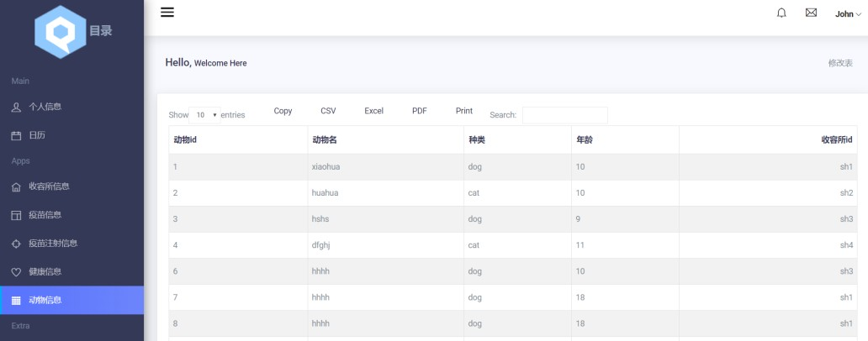The height and width of the screenshot is (341, 868).
Task: Click the Copy export button
Action: click(x=283, y=111)
